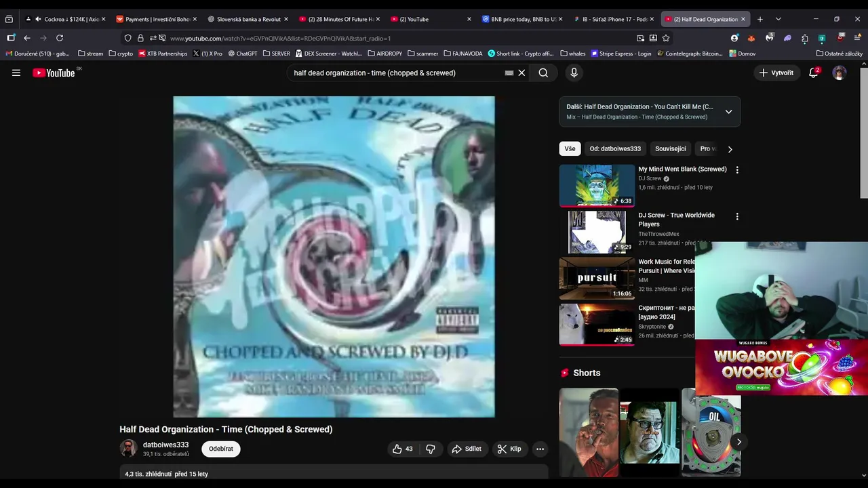
Task: Open the ChatGPT bookmark
Action: point(243,54)
